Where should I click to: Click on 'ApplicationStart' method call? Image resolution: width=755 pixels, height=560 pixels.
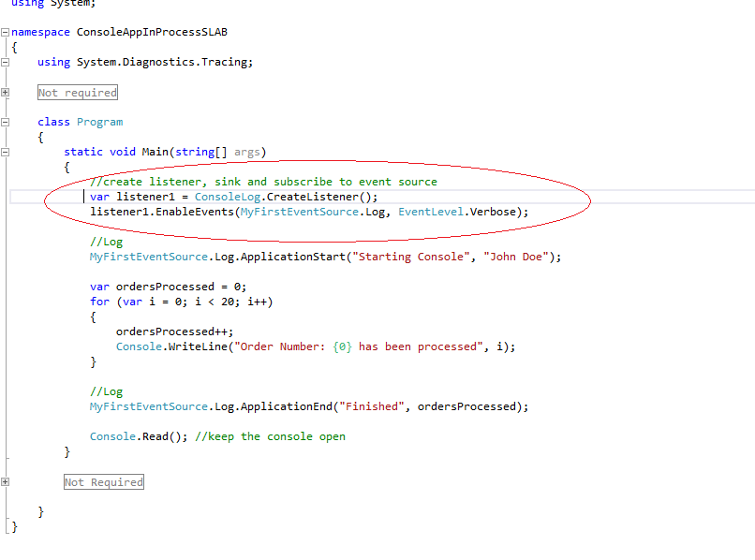pos(293,257)
